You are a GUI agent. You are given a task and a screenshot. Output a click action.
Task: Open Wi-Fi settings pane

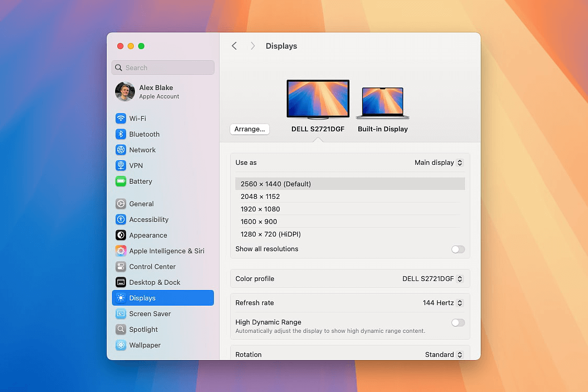(x=163, y=118)
